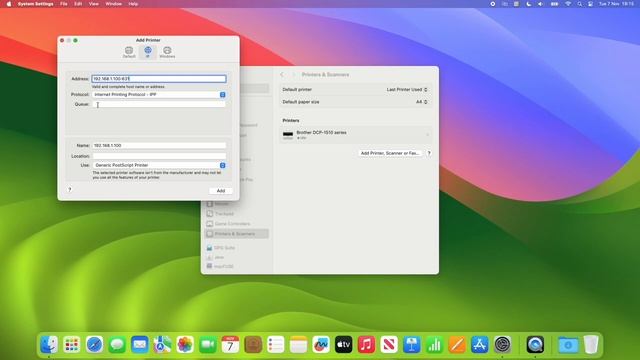Open Calendar from the Dock
Screen dimensions: 640x360
click(230, 344)
